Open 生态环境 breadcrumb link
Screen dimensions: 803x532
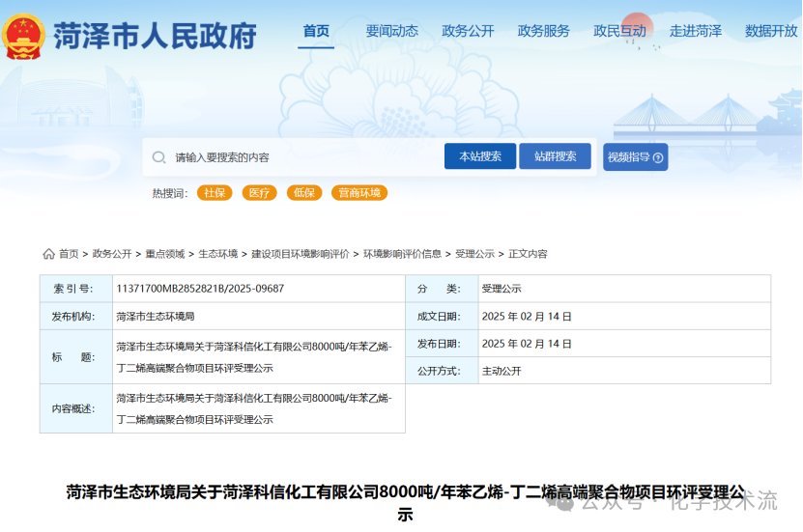(218, 254)
